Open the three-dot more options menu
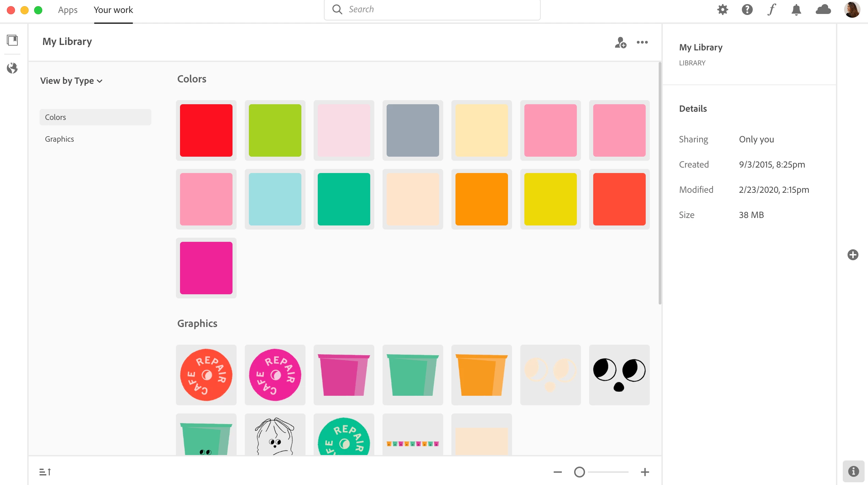The image size is (868, 485). (x=642, y=43)
